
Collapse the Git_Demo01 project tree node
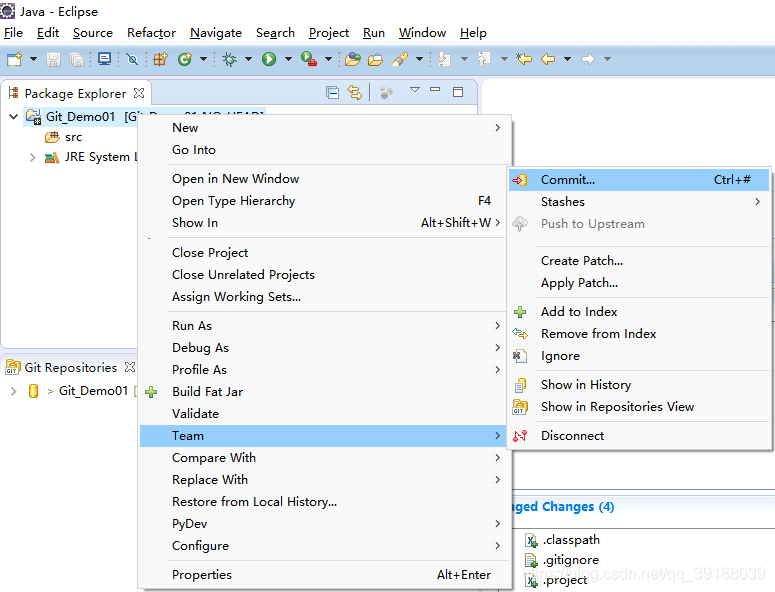pyautogui.click(x=13, y=117)
